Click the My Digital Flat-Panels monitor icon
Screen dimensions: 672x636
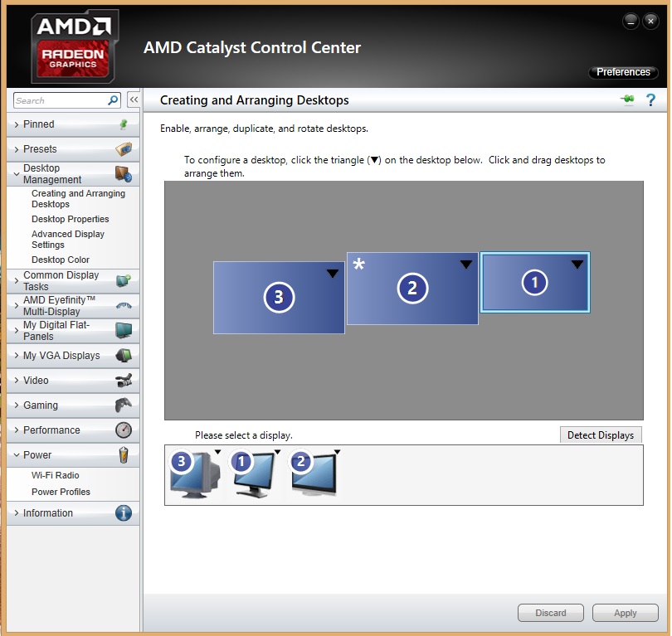click(124, 330)
